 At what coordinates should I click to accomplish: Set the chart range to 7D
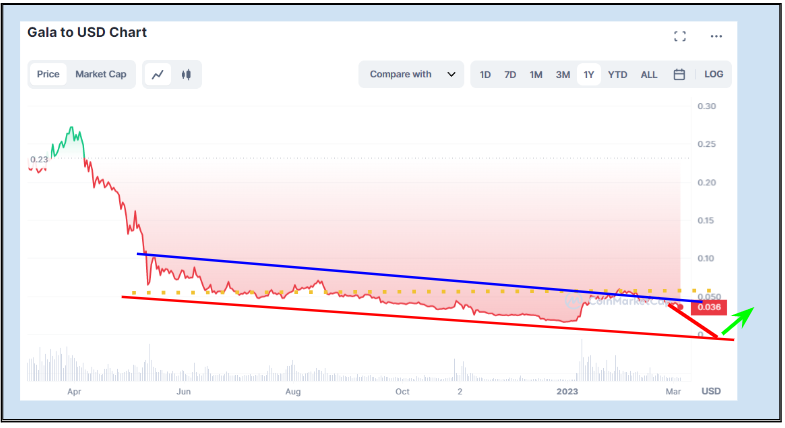[510, 75]
